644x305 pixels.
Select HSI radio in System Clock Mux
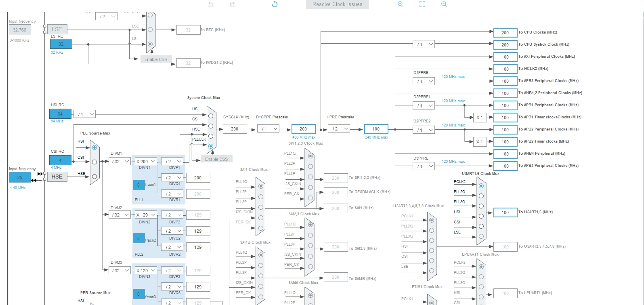point(210,116)
